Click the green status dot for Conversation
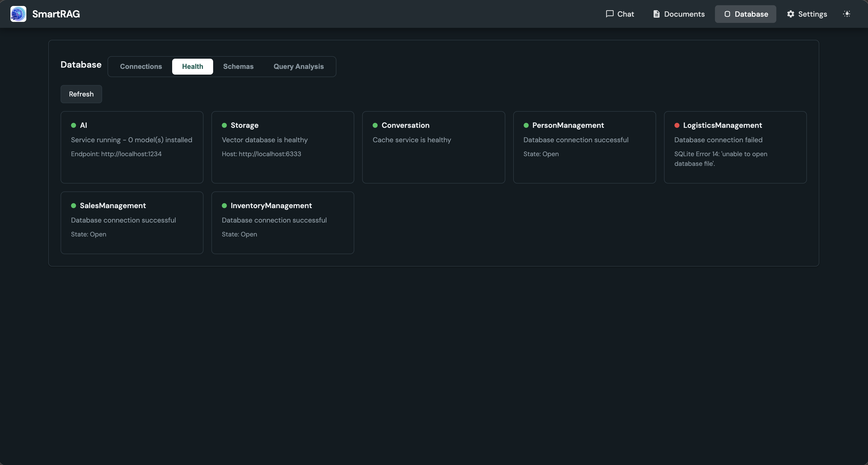The width and height of the screenshot is (868, 465). point(375,125)
